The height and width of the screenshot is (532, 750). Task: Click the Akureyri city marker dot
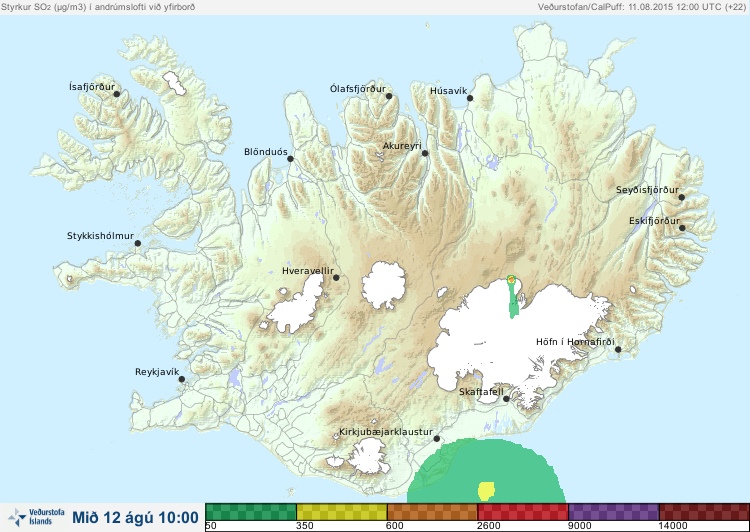[x=425, y=153]
